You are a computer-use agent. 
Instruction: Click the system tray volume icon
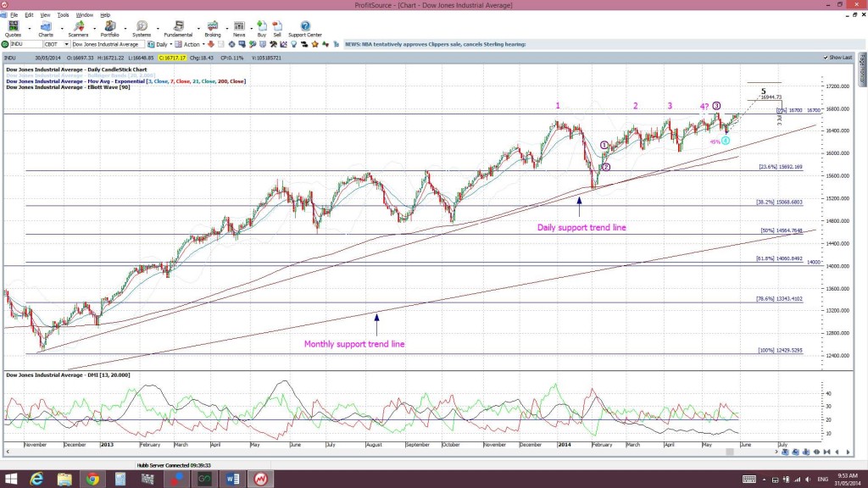pyautogui.click(x=808, y=480)
